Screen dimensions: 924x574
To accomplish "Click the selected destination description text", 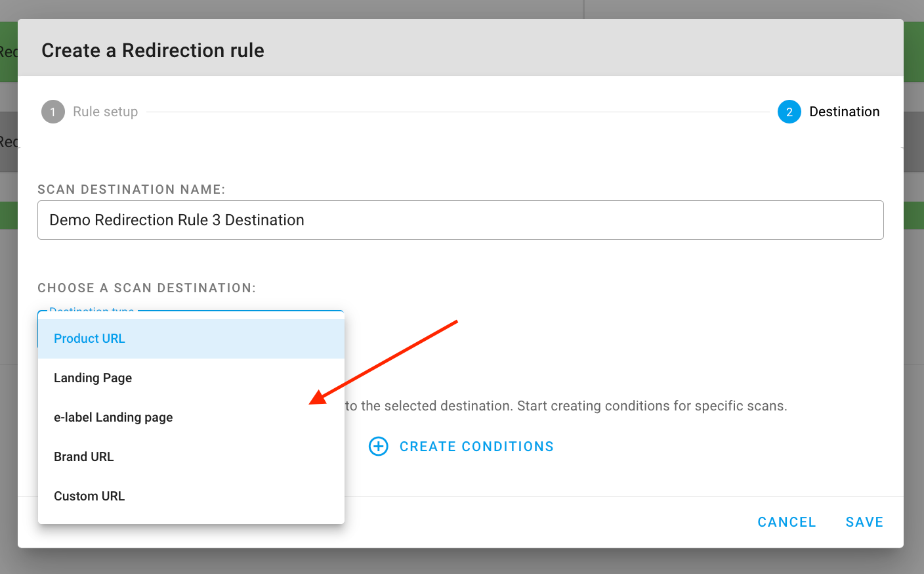I will pyautogui.click(x=566, y=406).
